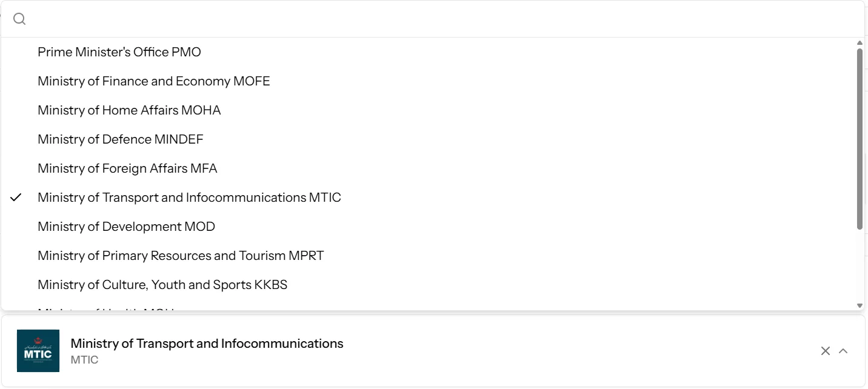Select Ministry of Home Affairs MOHA
Screen dimensions: 868x389
pos(129,110)
